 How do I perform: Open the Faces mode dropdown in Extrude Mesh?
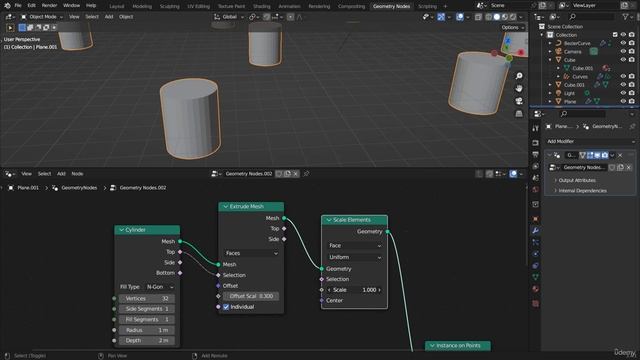[251, 253]
